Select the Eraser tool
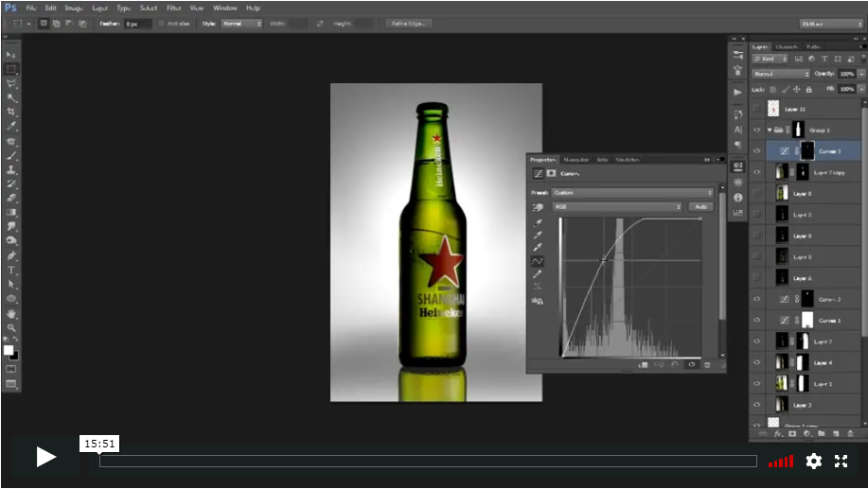 click(x=11, y=198)
